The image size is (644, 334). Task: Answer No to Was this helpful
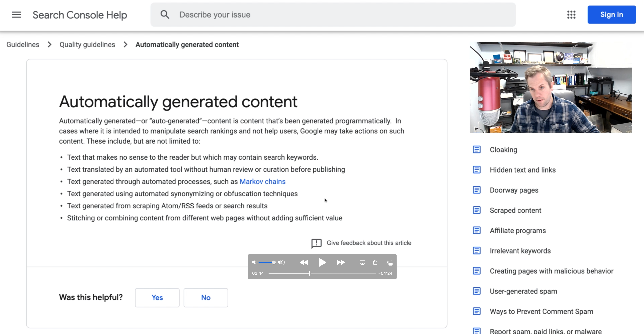pyautogui.click(x=206, y=298)
